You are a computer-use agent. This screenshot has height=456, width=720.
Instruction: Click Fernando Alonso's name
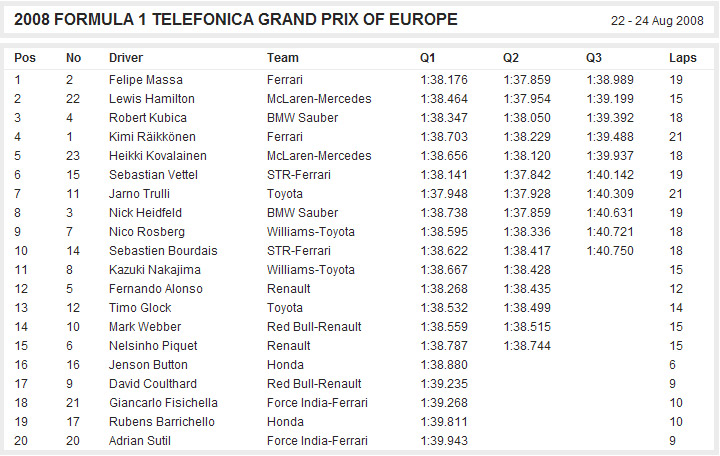(156, 289)
